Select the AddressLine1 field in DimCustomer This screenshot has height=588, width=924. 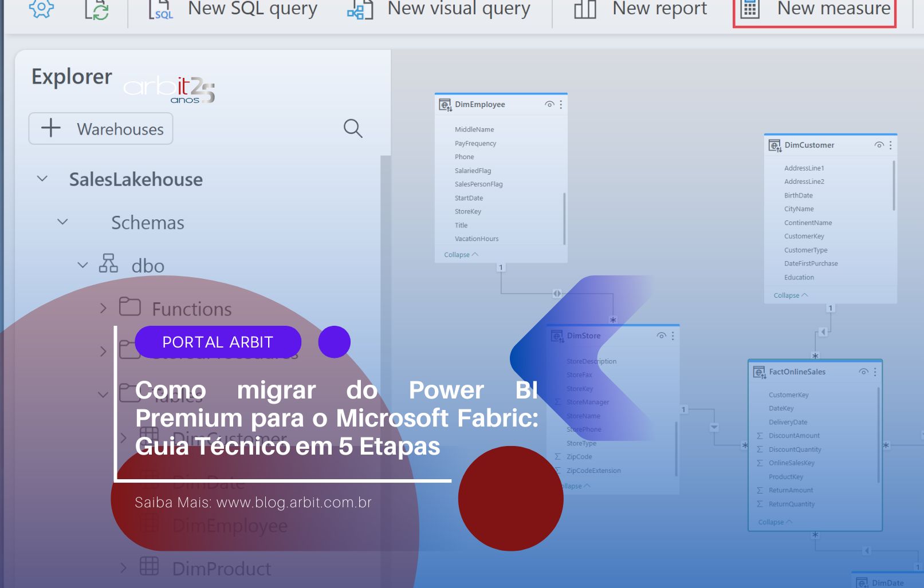tap(804, 168)
